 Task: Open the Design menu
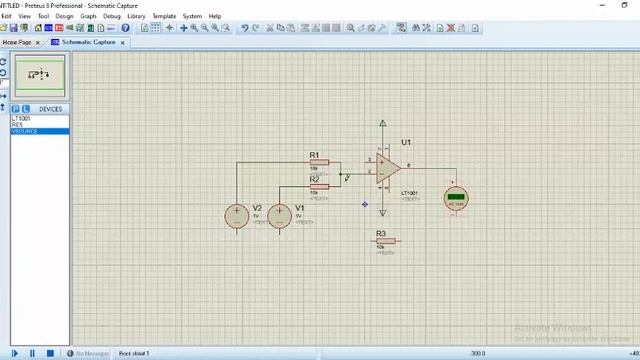click(x=64, y=16)
